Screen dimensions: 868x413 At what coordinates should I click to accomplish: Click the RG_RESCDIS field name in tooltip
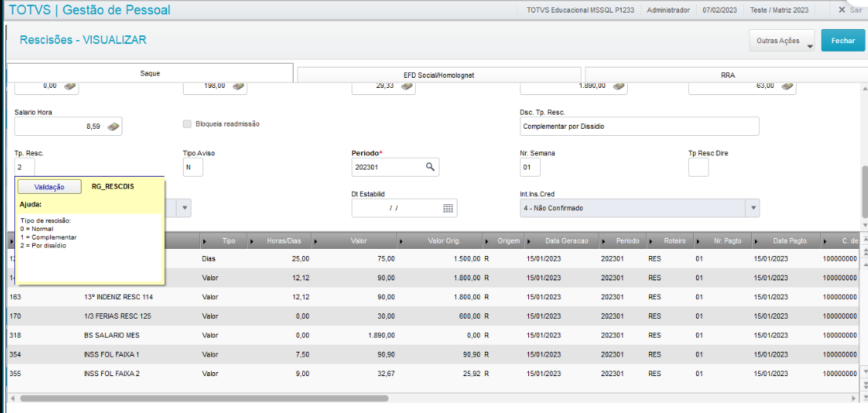tap(113, 187)
